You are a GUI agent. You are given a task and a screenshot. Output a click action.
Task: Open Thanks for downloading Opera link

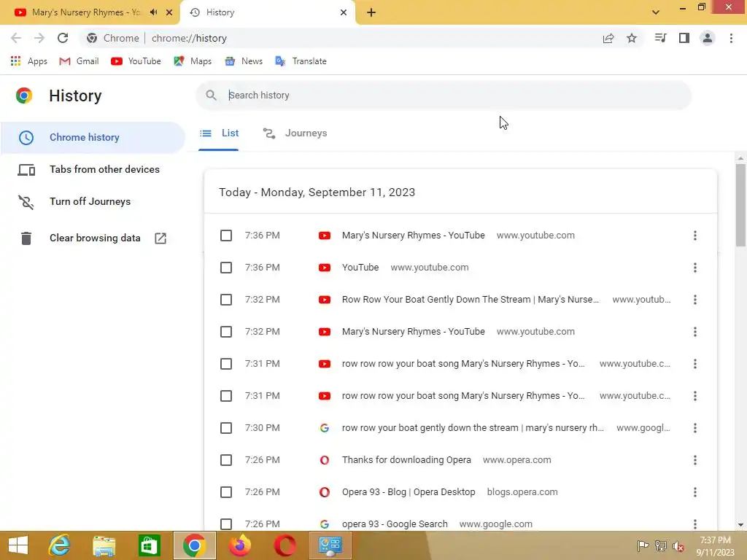[x=406, y=460]
